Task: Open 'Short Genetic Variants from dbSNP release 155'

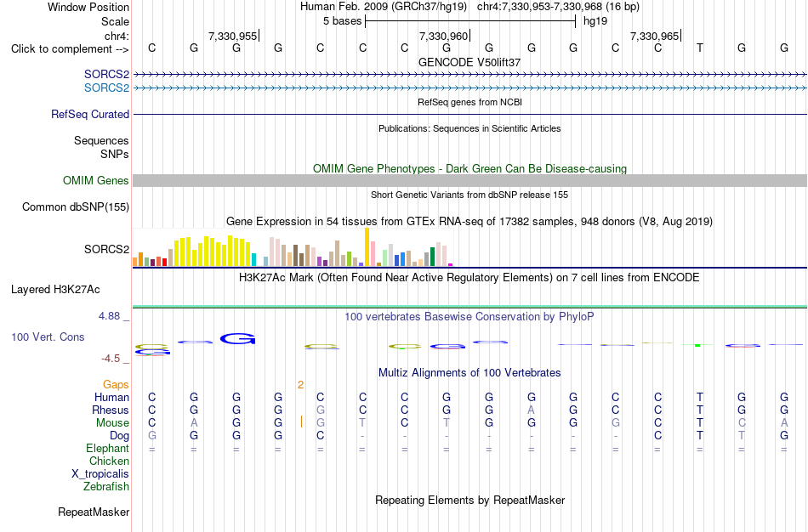Action: pos(469,195)
